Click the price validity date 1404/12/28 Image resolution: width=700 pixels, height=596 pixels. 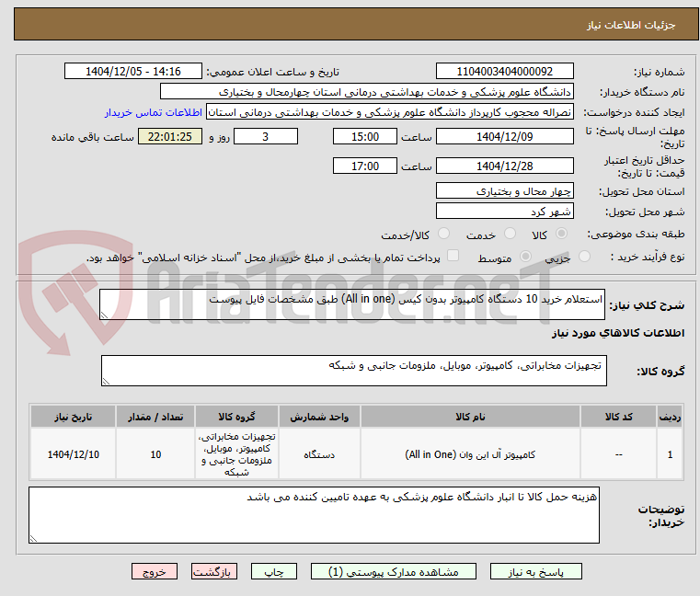[x=504, y=166]
